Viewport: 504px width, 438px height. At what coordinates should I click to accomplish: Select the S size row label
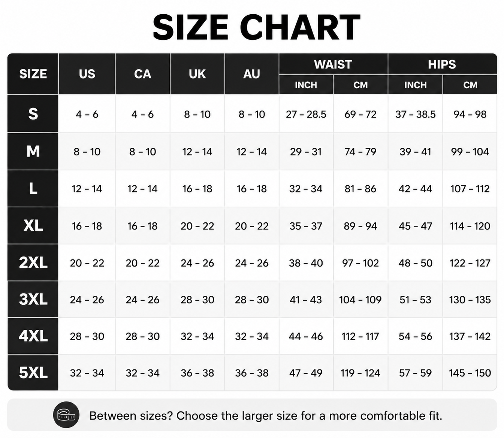point(33,113)
